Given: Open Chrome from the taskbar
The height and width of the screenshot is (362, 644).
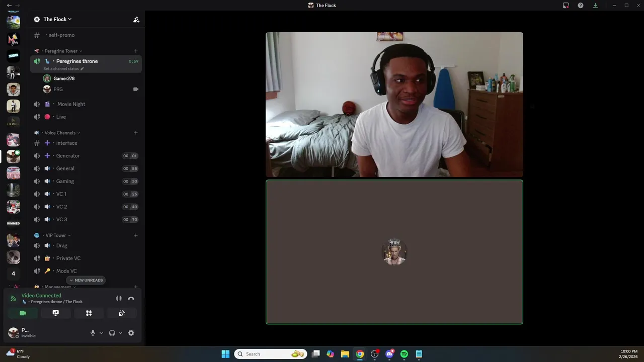Looking at the screenshot, I should (x=360, y=354).
